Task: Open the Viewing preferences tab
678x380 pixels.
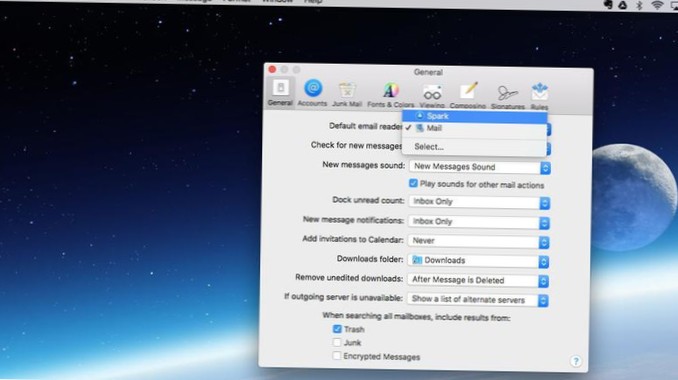Action: pos(432,96)
